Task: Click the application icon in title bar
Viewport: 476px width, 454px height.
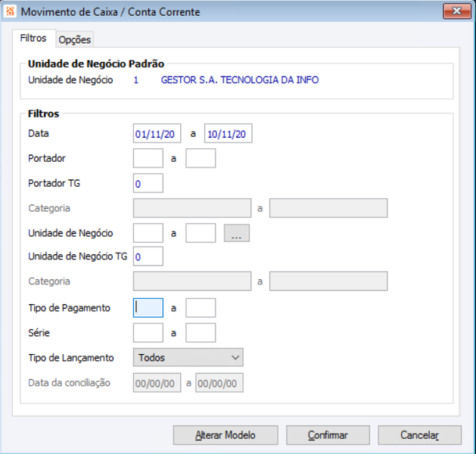Action: click(10, 11)
